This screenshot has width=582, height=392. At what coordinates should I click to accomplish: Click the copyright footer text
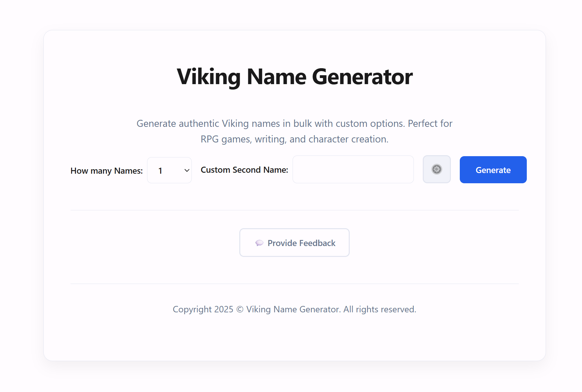pyautogui.click(x=294, y=309)
